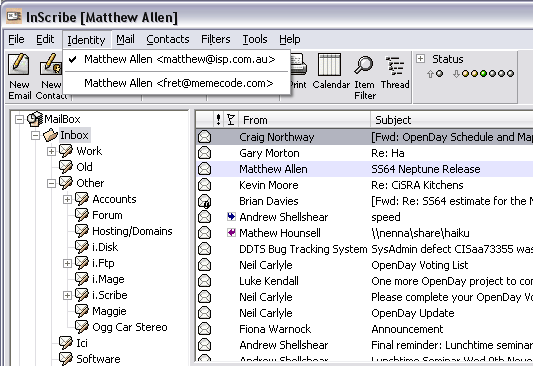Screen dimensions: 533x366
Task: Open the i.Disk folder
Action: coord(105,247)
